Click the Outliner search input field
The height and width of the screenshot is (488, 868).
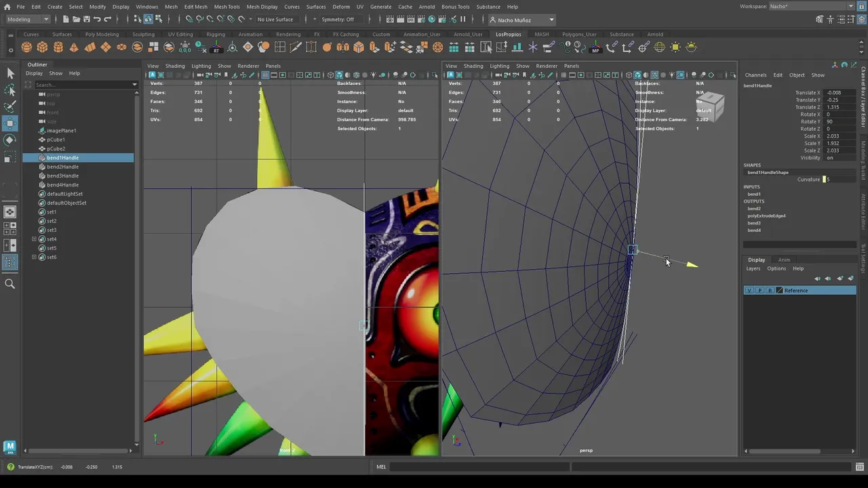81,85
